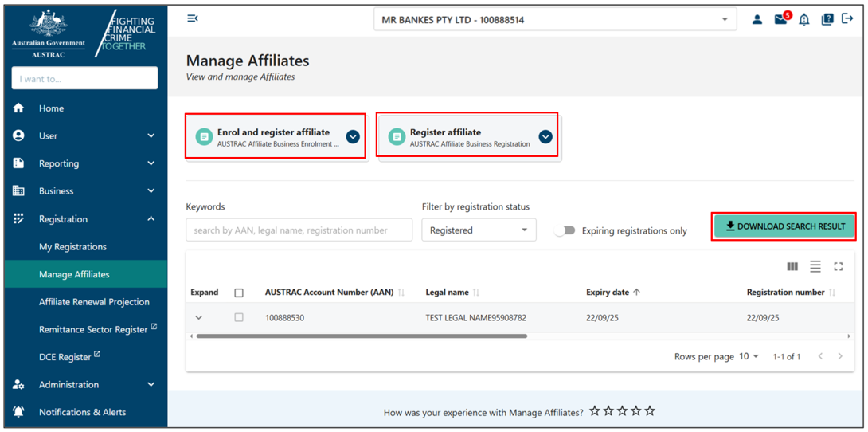Click the Register affiliate card title
Screen dimensions: 868x432
click(446, 132)
